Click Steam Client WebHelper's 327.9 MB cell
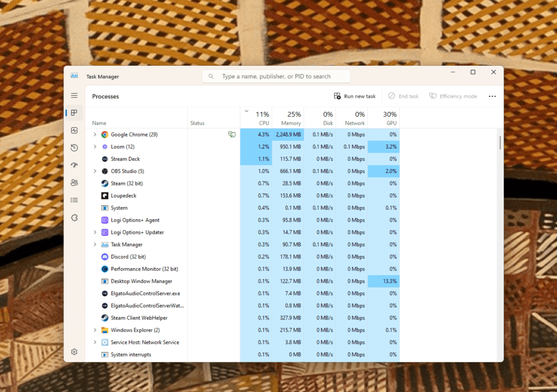Image resolution: width=557 pixels, height=392 pixels. (x=288, y=318)
